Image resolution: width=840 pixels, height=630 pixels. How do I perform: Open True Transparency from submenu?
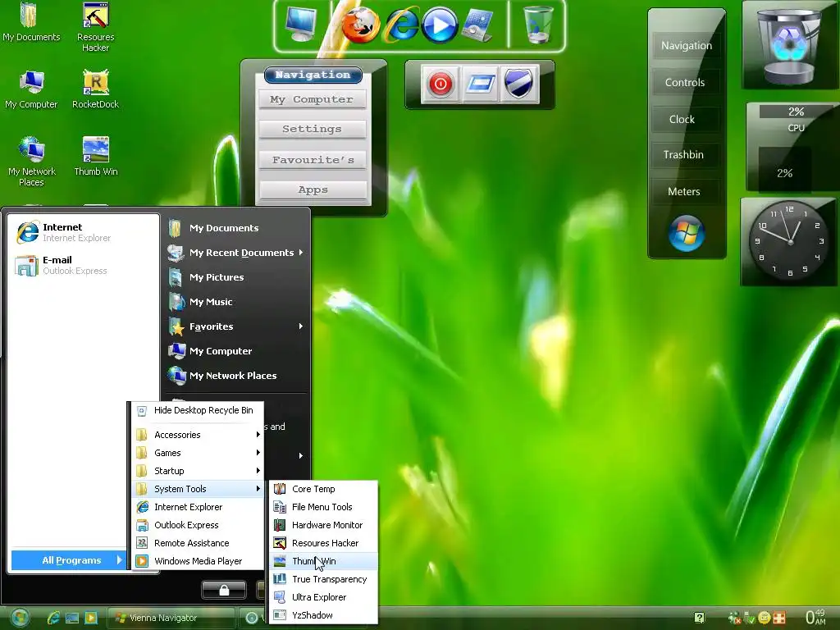pyautogui.click(x=323, y=579)
